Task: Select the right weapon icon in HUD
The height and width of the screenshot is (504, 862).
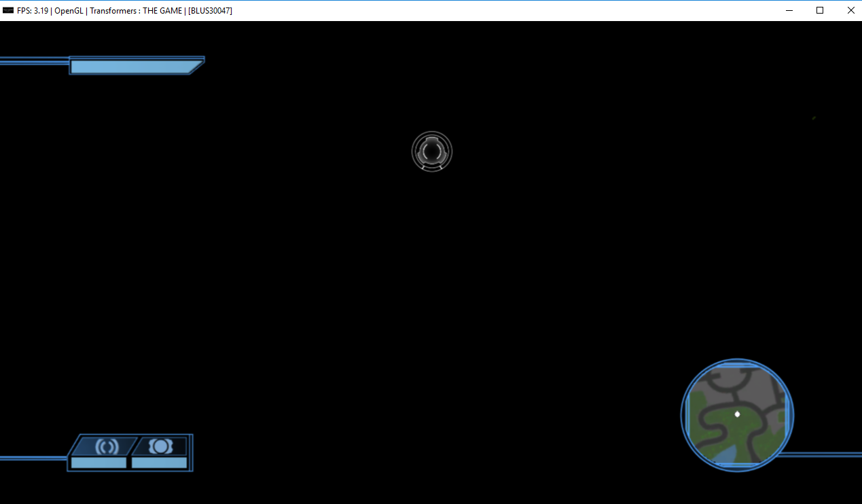Action: coord(161,446)
